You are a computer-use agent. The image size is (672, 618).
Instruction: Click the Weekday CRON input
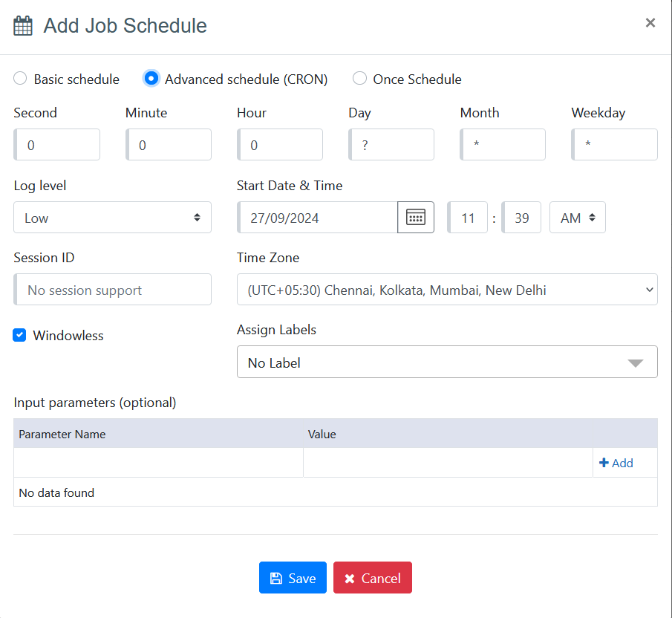click(x=616, y=145)
